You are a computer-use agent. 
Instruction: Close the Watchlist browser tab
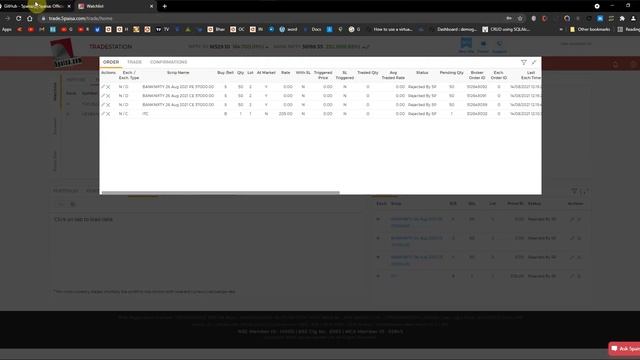[x=151, y=6]
